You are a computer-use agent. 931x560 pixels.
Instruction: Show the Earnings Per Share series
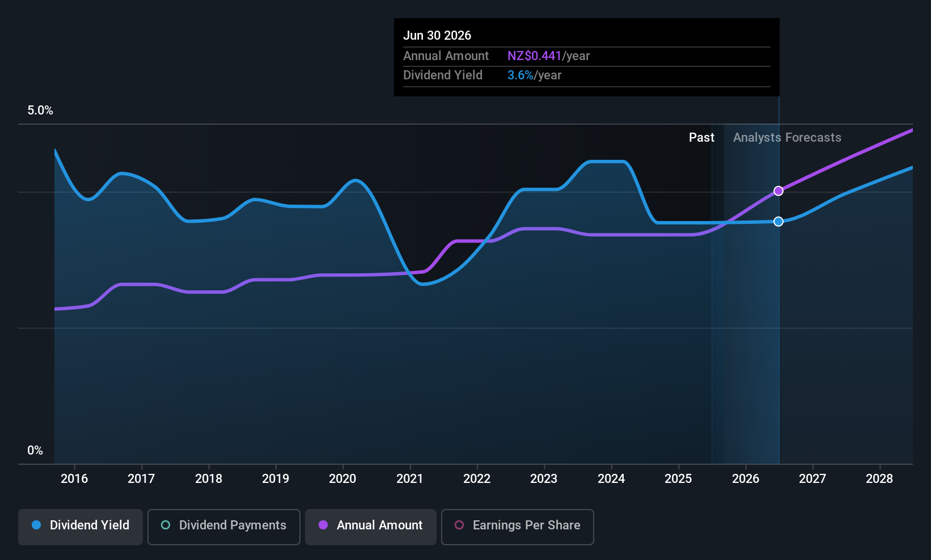(518, 527)
